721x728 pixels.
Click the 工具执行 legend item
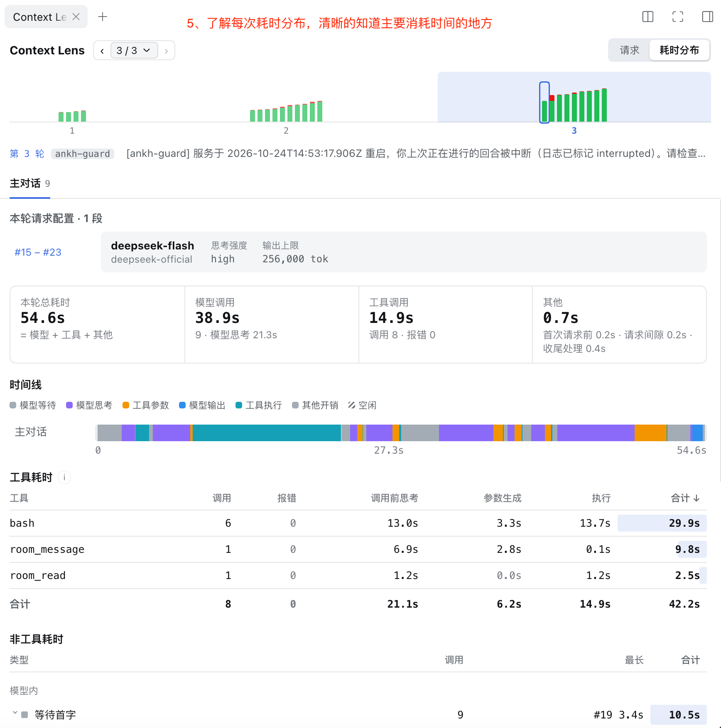(259, 405)
